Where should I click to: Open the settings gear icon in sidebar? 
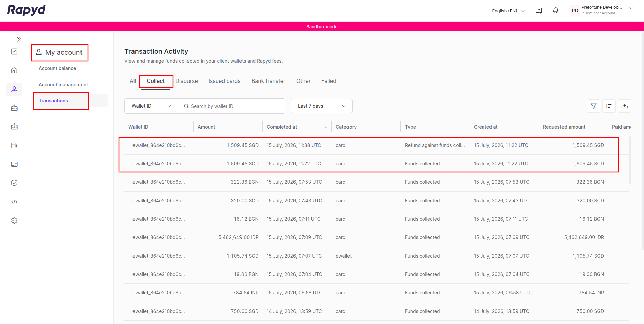(x=14, y=221)
